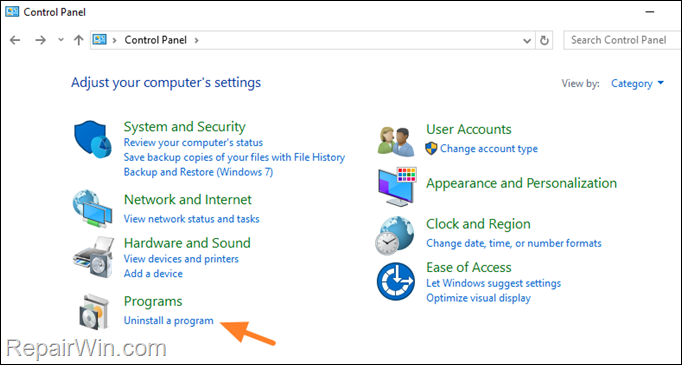The height and width of the screenshot is (365, 682).
Task: Open the View by Category dropdown
Action: (x=637, y=84)
